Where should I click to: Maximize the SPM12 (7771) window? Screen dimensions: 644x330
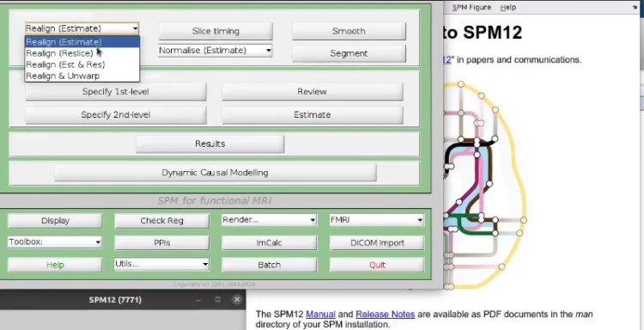click(218, 300)
